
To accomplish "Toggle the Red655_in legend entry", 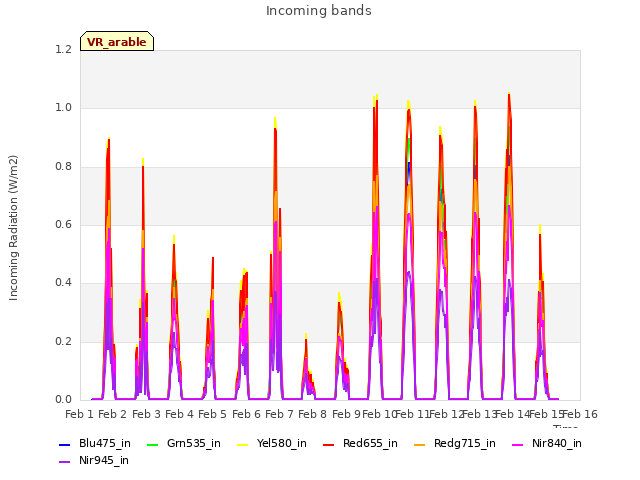I will click(x=360, y=443).
